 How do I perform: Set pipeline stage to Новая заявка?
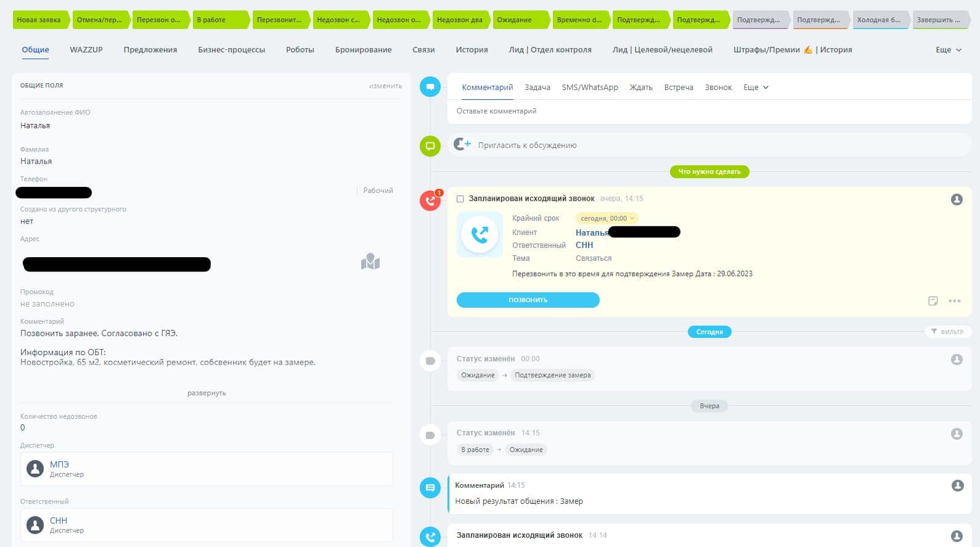(x=40, y=20)
